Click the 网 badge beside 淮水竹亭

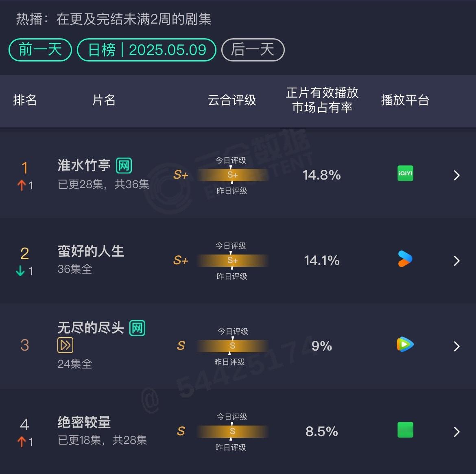[124, 166]
